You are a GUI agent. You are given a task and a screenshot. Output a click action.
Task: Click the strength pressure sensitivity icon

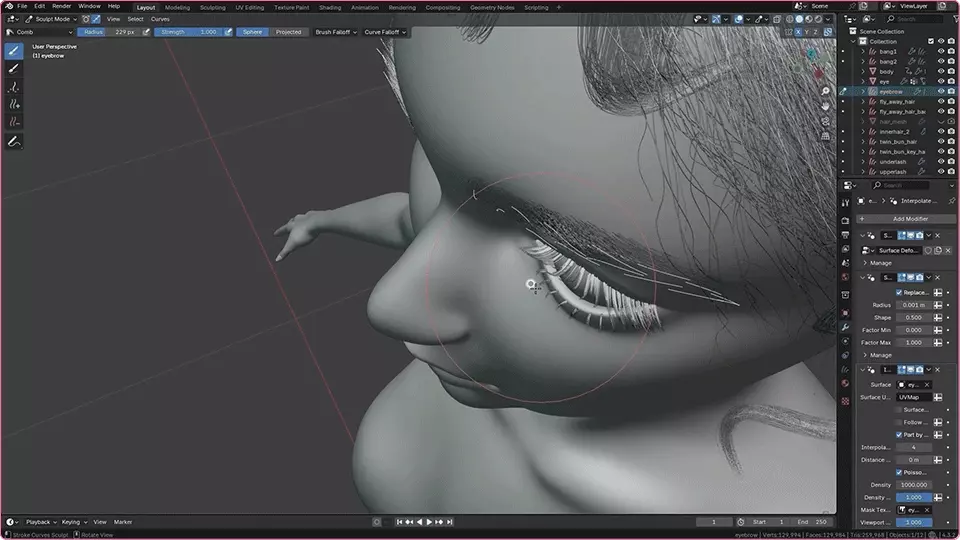(228, 32)
